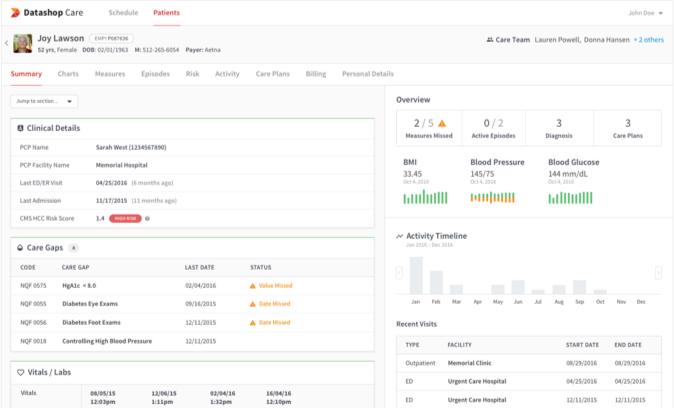Click the Vitals / Labs heart icon
The width and height of the screenshot is (674, 408).
click(x=20, y=372)
